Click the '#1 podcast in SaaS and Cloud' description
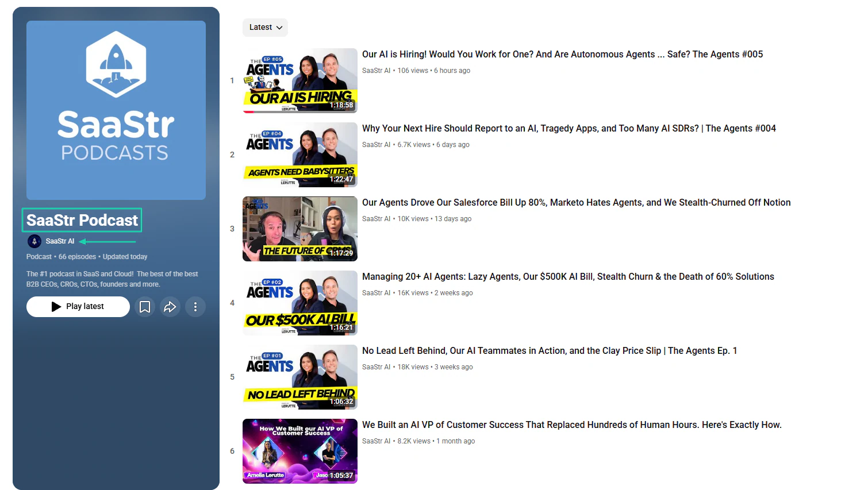Image resolution: width=868 pixels, height=490 pixels. click(x=112, y=279)
